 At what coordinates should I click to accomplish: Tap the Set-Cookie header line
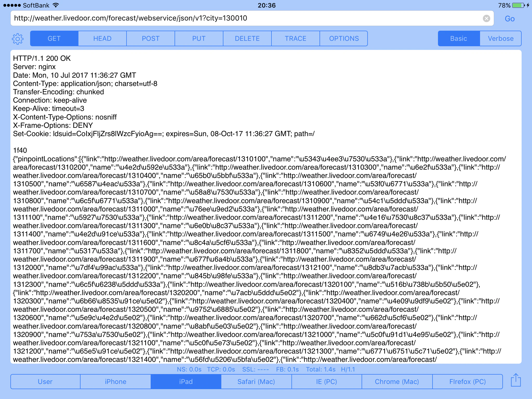[164, 134]
